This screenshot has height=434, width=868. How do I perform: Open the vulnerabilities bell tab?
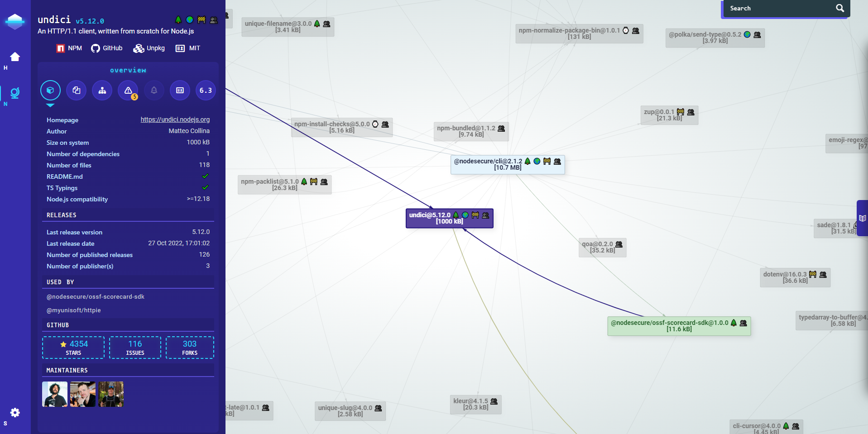154,91
